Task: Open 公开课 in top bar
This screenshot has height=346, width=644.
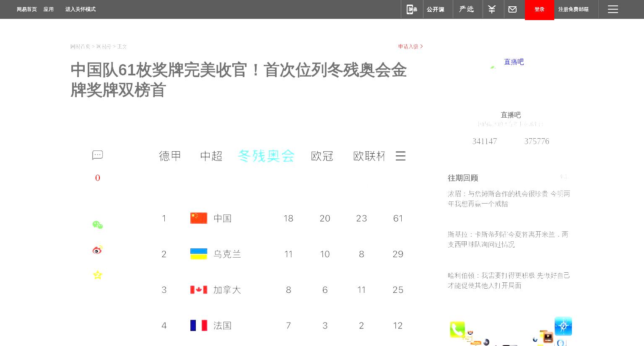Action: point(435,9)
